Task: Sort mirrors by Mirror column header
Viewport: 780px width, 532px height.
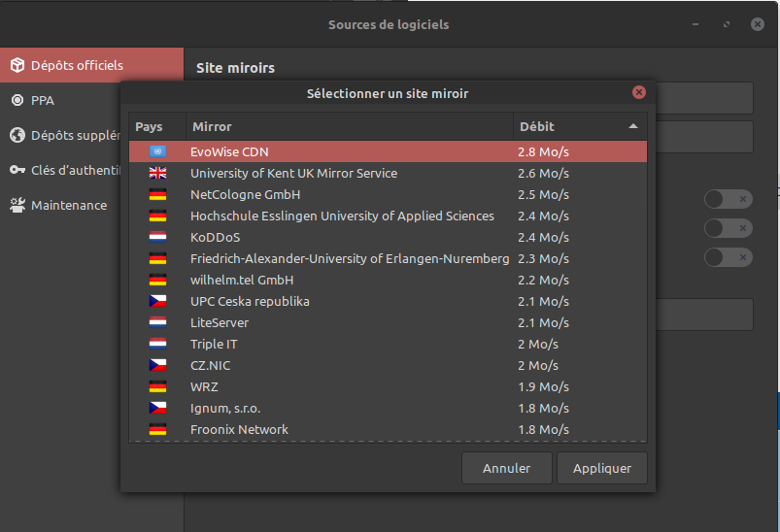Action: tap(350, 127)
